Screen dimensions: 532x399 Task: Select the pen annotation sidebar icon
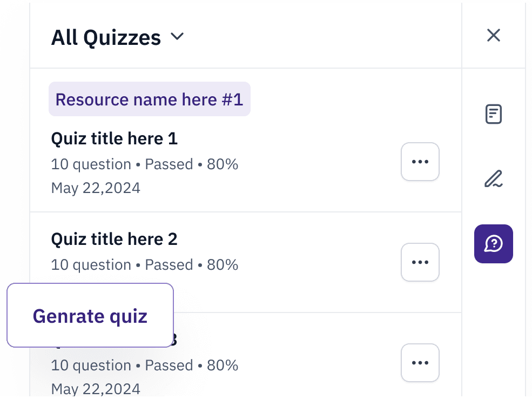(x=493, y=178)
